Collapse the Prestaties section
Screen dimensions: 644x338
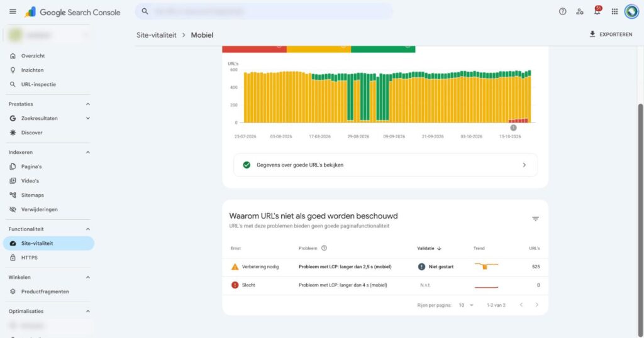pos(88,104)
